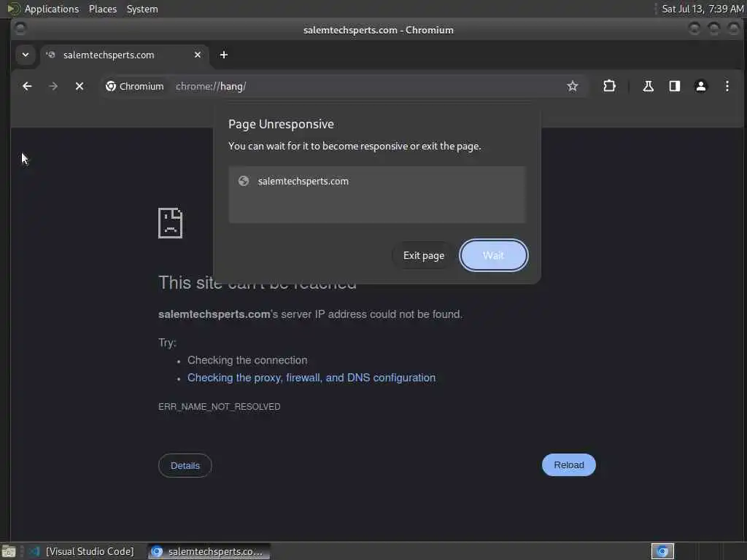Open the Places menu

(103, 9)
